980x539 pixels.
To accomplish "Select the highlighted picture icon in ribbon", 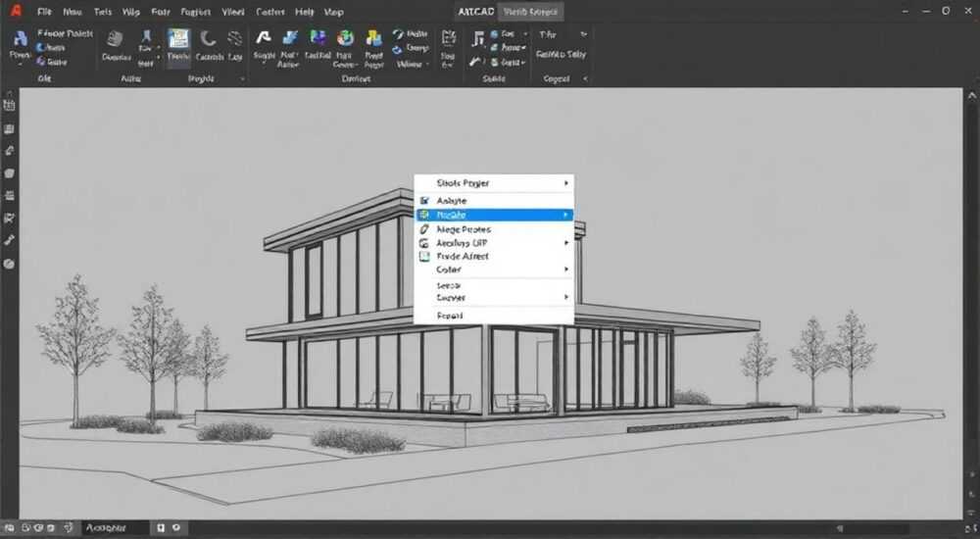I will click(178, 39).
